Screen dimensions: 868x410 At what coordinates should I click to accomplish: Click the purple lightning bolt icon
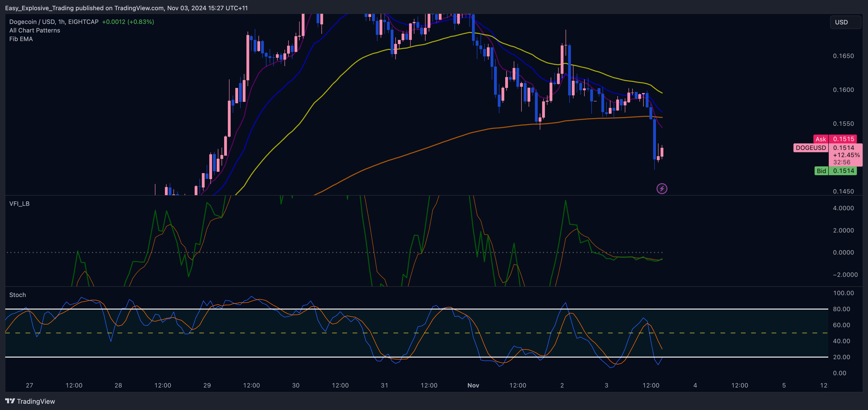coord(662,188)
